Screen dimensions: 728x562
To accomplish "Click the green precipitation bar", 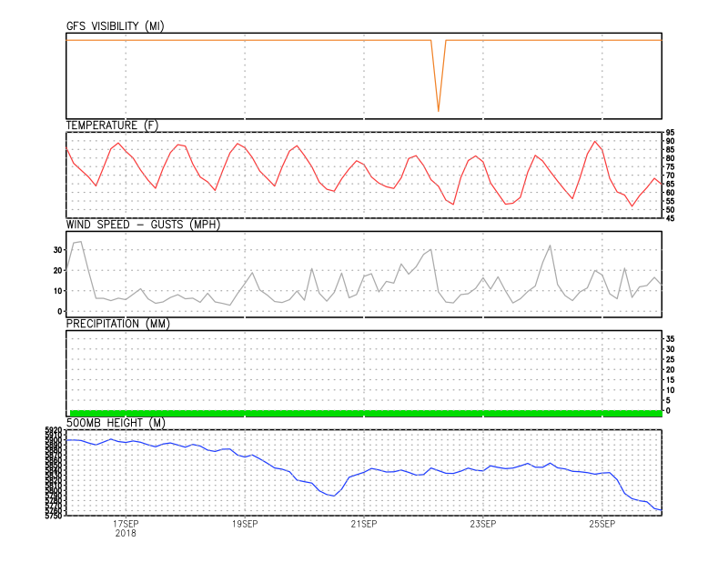I will click(x=366, y=413).
